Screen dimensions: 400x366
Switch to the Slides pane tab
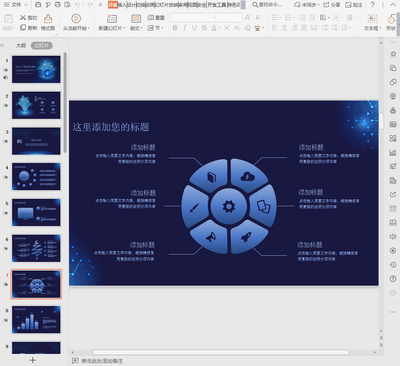pyautogui.click(x=42, y=45)
